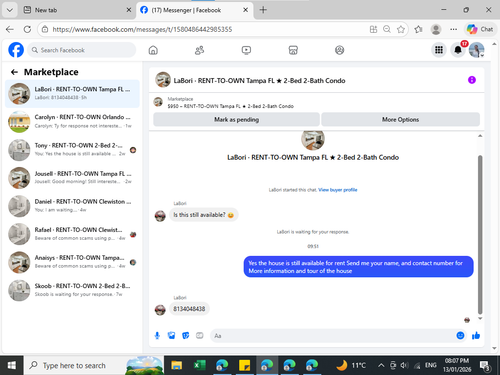Open the Video icon in top navigation
Viewport: 500px width, 375px height.
click(x=246, y=50)
